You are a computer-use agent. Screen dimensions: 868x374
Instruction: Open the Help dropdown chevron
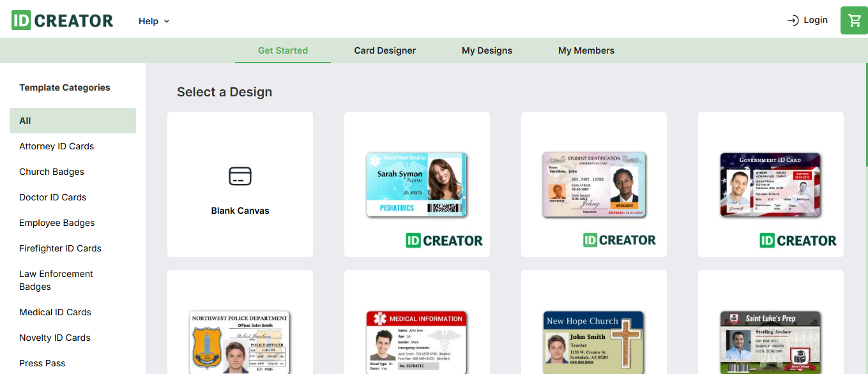coord(166,21)
